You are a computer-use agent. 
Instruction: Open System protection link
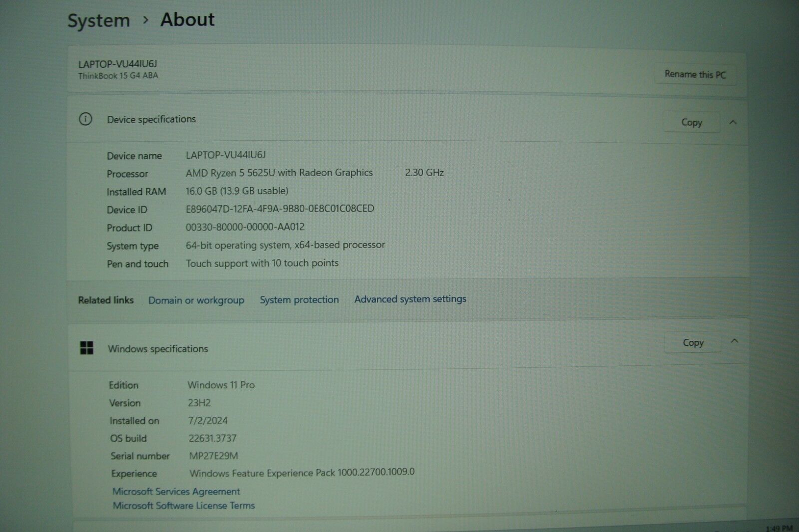(299, 300)
